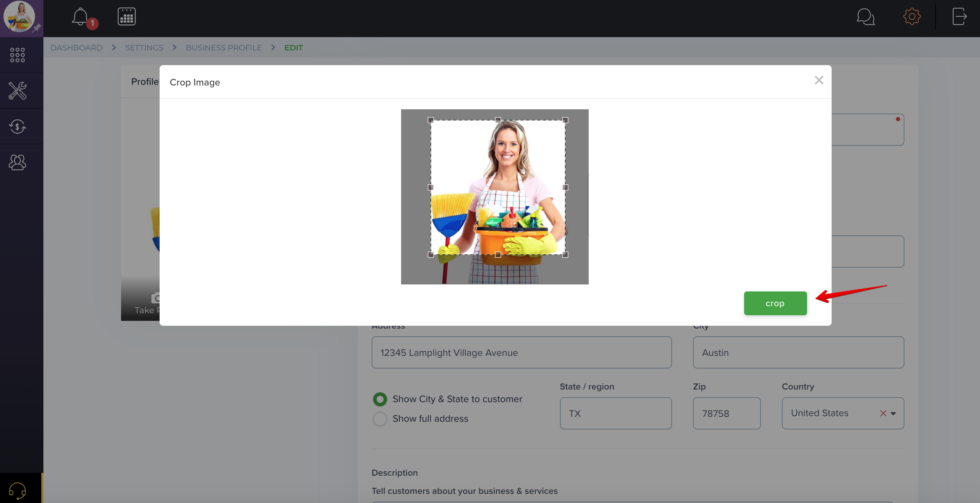This screenshot has height=503, width=980.
Task: Click the pin icon beside avatar
Action: click(36, 28)
